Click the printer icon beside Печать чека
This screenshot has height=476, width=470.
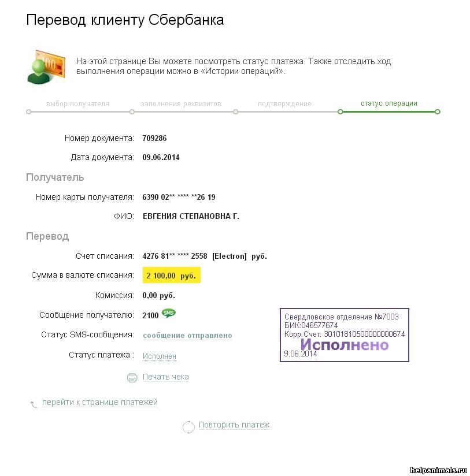point(132,378)
